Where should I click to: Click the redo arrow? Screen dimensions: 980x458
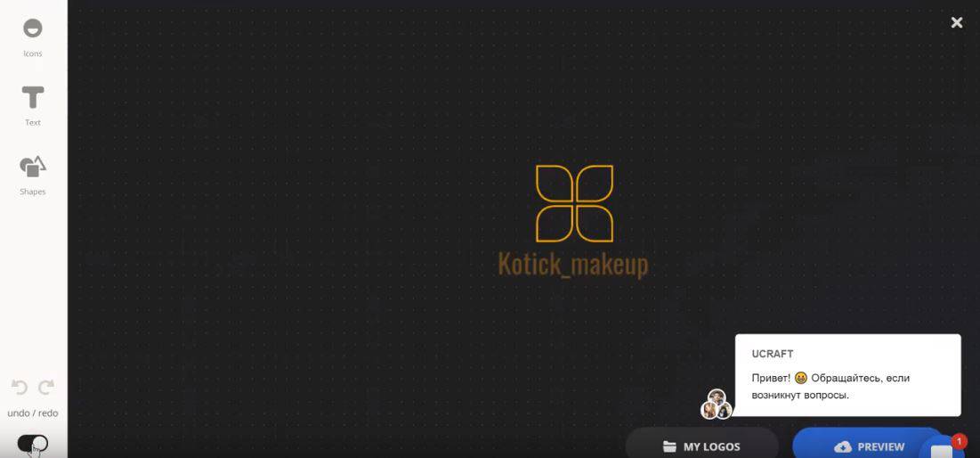[x=46, y=388]
